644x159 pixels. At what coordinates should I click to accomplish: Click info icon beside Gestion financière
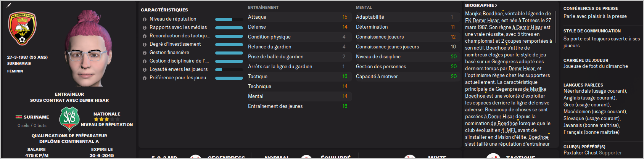tap(145, 53)
